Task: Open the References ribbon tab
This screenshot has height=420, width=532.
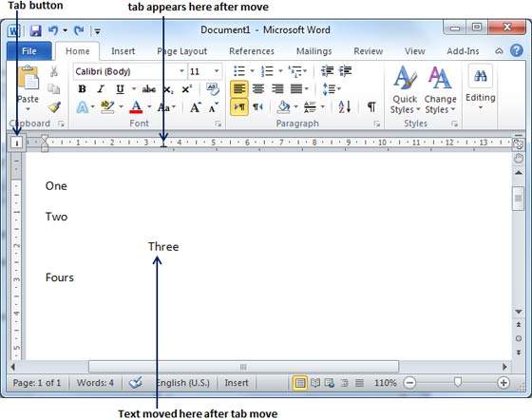Action: tap(252, 51)
